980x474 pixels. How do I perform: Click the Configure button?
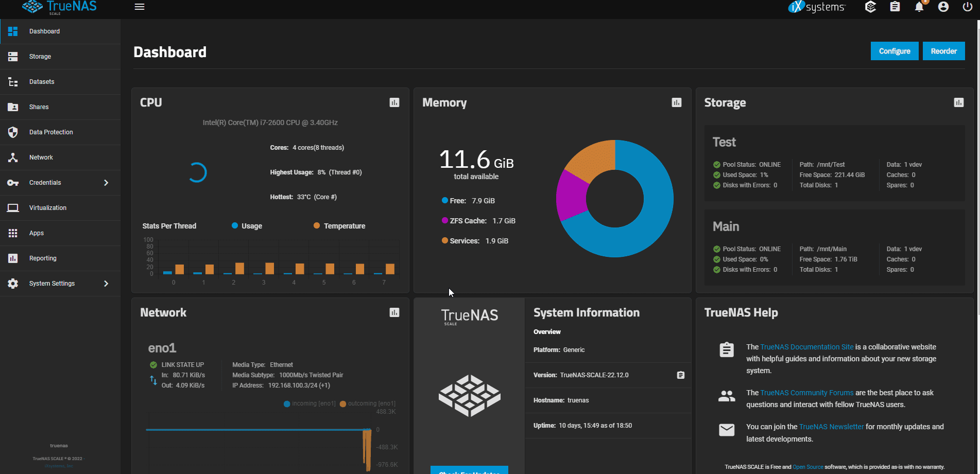click(895, 51)
